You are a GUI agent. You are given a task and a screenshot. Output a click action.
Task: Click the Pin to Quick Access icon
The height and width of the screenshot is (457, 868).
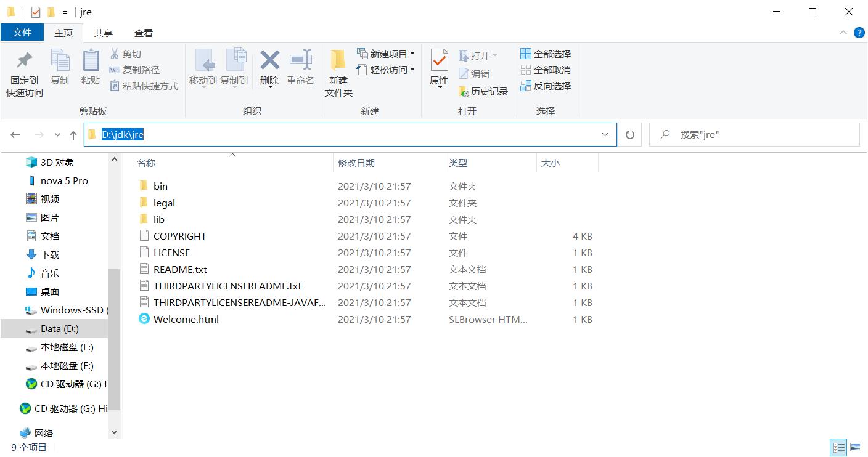click(x=25, y=61)
